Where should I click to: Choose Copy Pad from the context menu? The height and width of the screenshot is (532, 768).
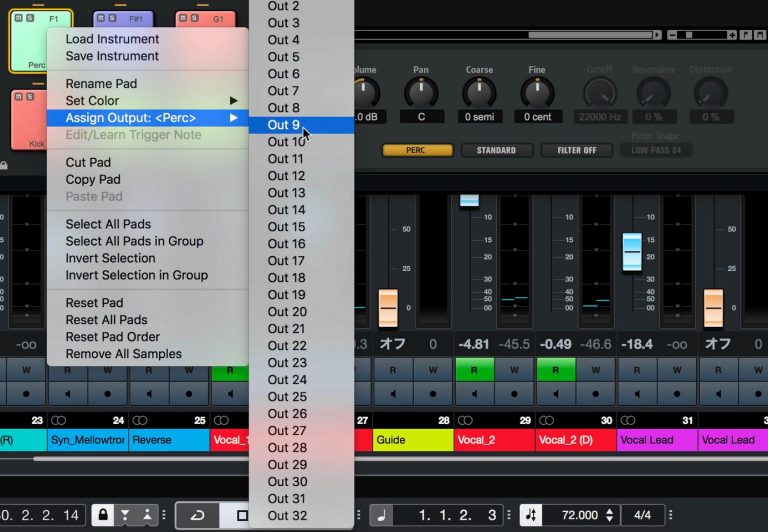(x=147, y=179)
